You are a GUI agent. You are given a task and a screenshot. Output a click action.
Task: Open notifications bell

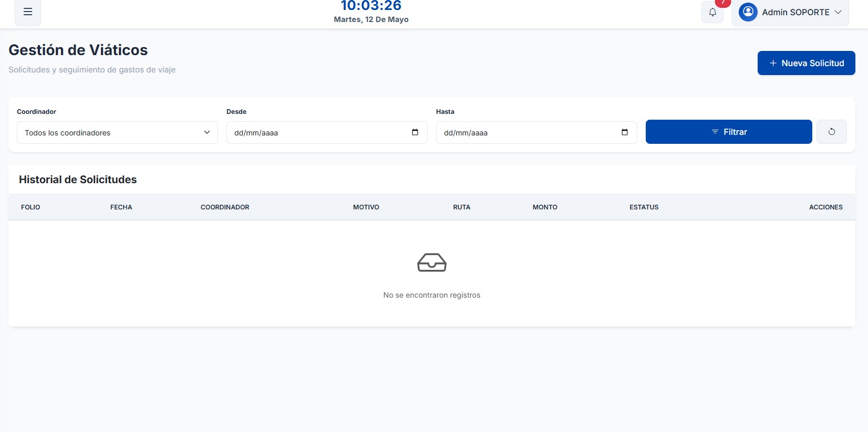tap(712, 12)
